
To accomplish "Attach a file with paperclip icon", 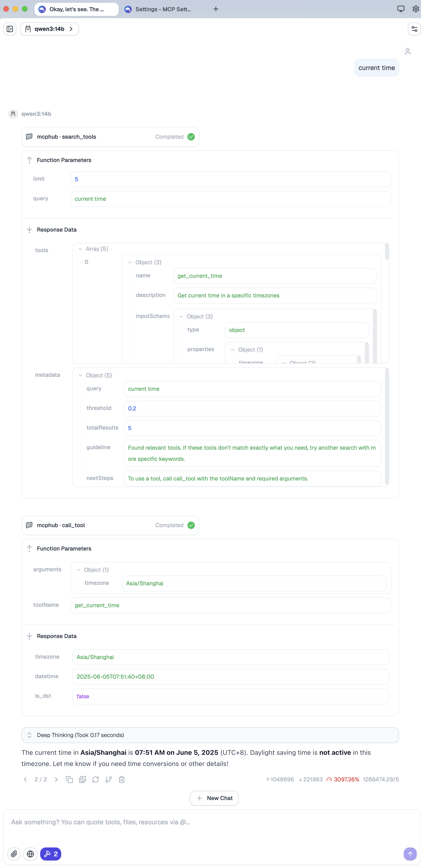I will [14, 854].
